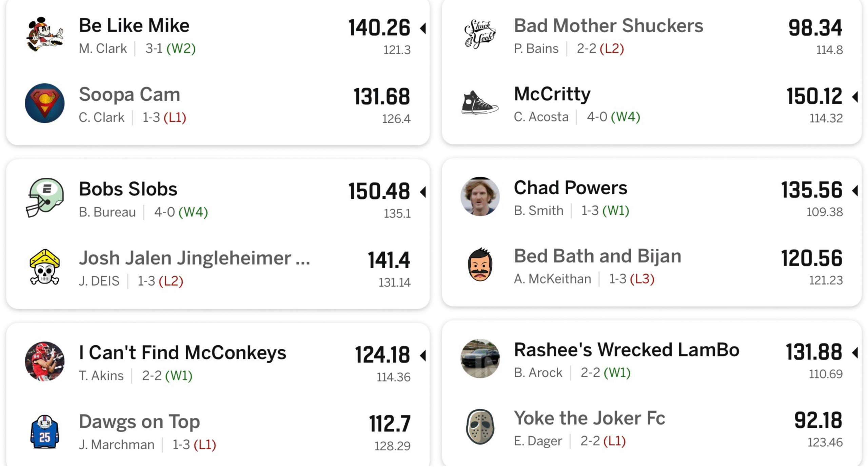868x467 pixels.
Task: Open the Josh Jalen Jingleheimer team link
Action: point(194,258)
